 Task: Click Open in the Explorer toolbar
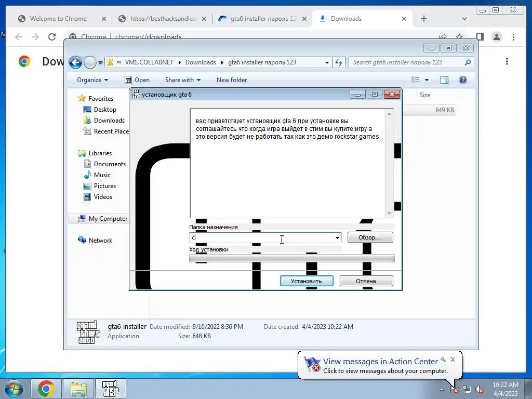click(x=137, y=80)
